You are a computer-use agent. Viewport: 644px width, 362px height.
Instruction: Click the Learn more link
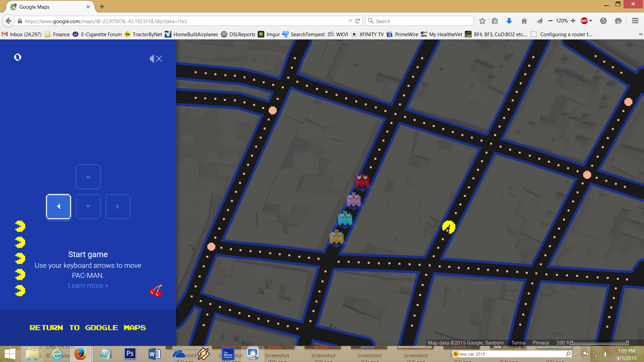pos(88,286)
